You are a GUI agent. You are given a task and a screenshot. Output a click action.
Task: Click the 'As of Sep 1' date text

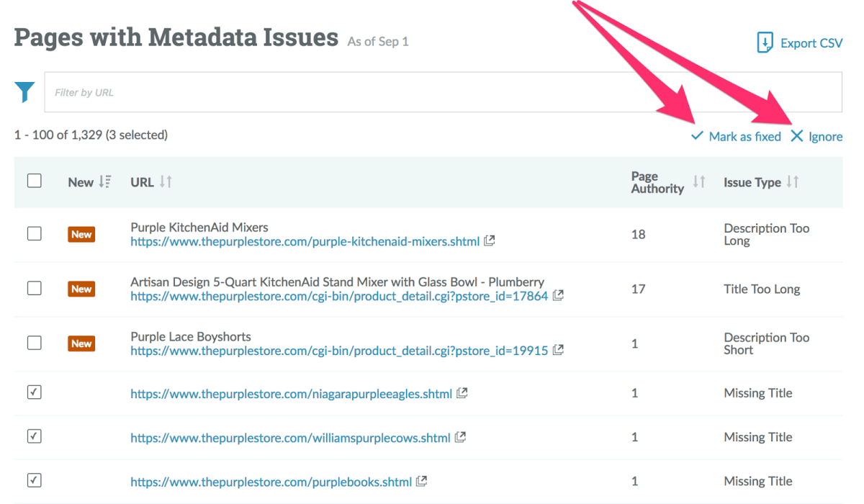378,42
